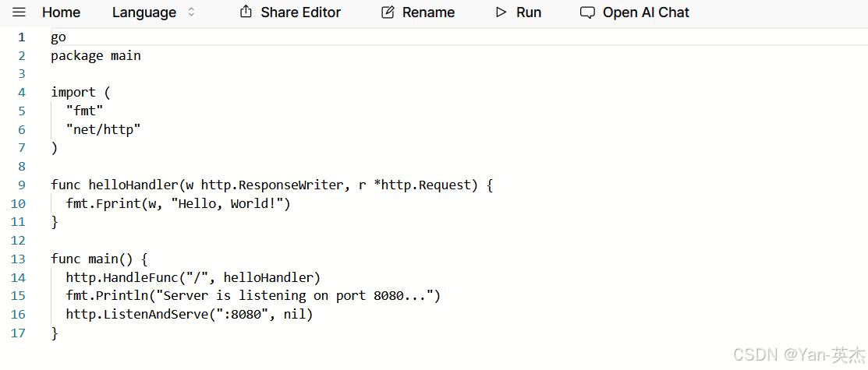Place cursor on helloHandler function declaration
This screenshot has height=370, width=868.
(272, 185)
